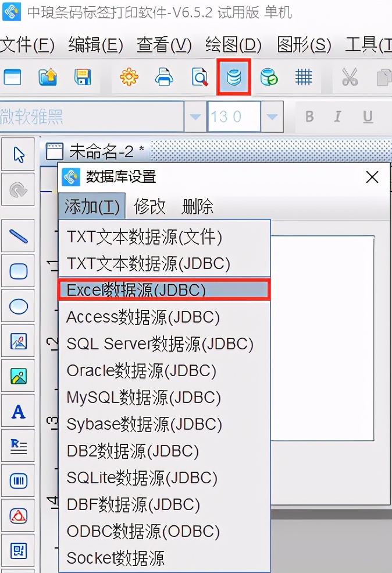Click the scissors cut icon
Screen dimensions: 392x573
350,77
